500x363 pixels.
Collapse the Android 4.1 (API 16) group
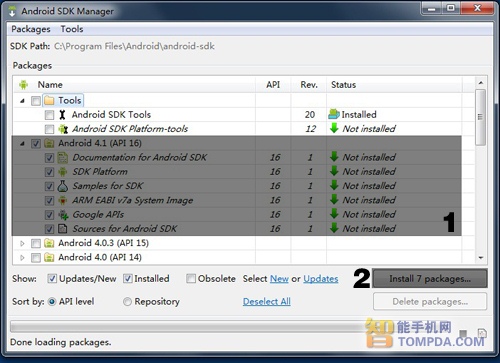click(x=22, y=144)
